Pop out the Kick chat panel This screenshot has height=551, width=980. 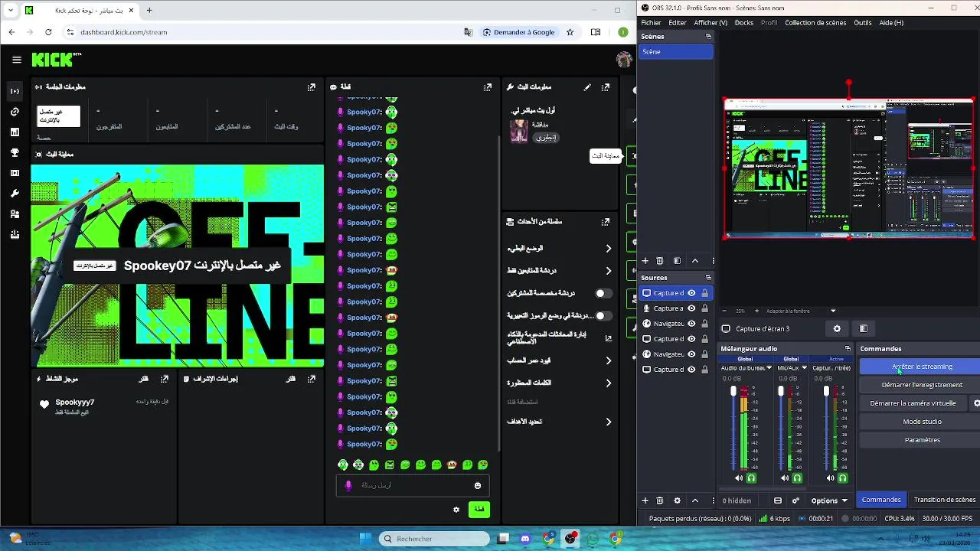[x=488, y=87]
